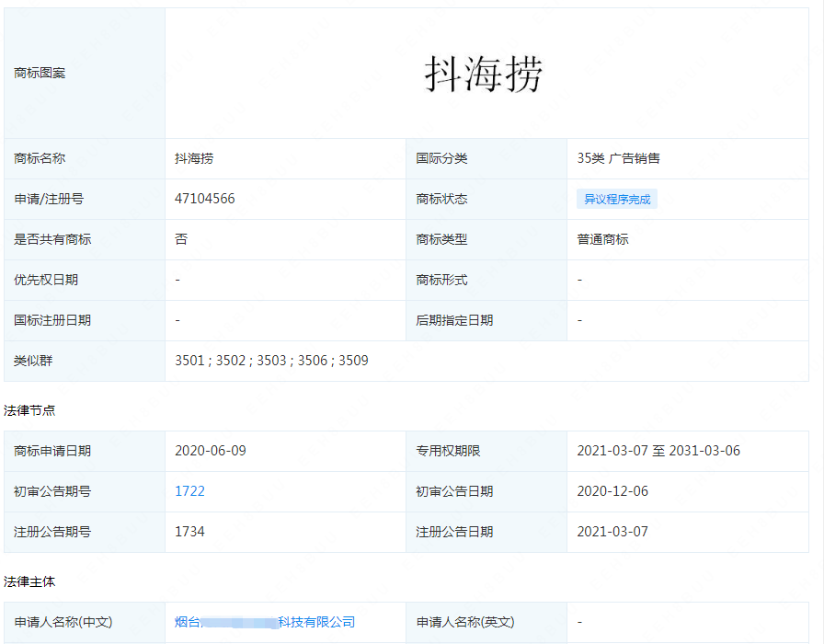Click the registration announcement issue number 1734

click(x=189, y=532)
